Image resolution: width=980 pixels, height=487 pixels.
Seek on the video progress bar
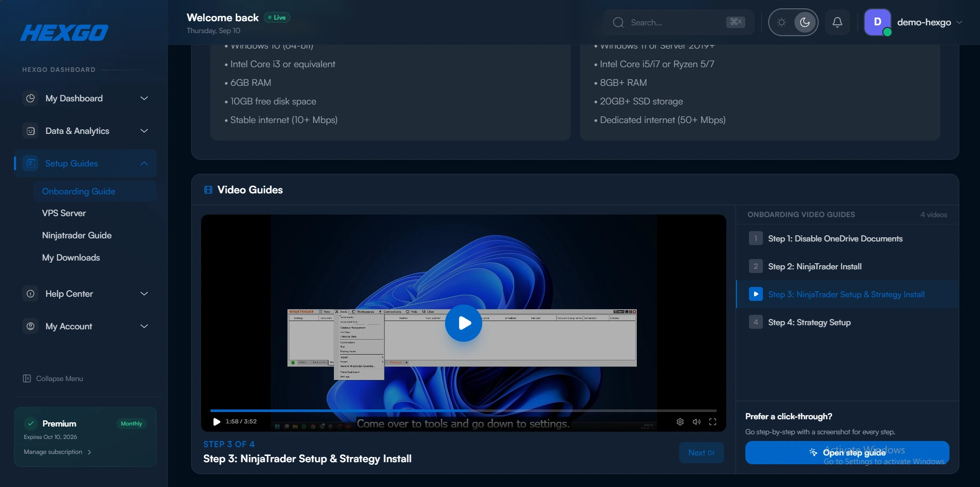tap(464, 410)
